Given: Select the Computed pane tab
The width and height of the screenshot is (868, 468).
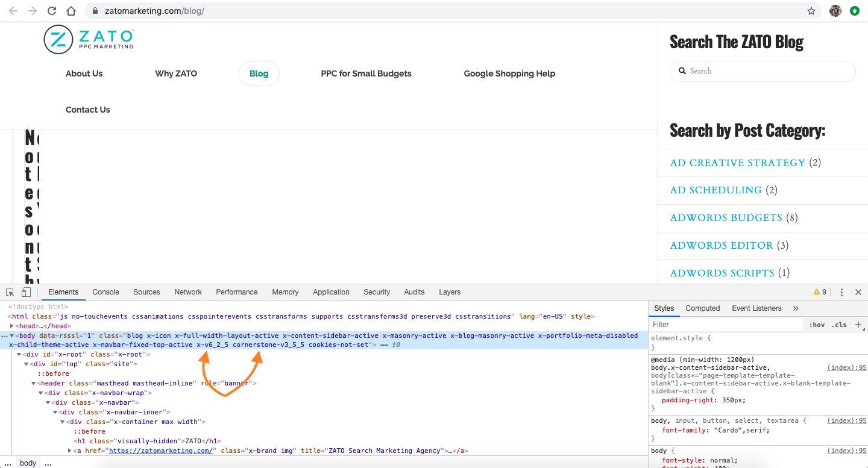Looking at the screenshot, I should tap(703, 308).
